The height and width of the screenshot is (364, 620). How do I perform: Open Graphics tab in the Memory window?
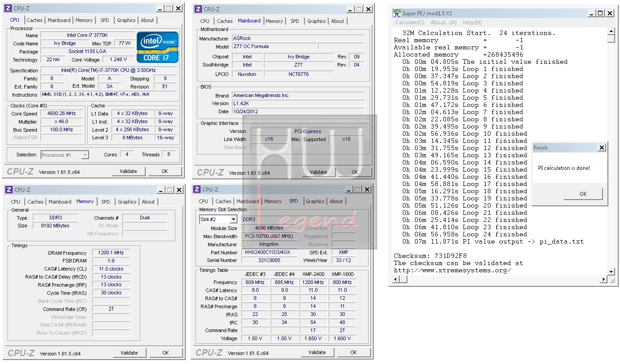pyautogui.click(x=127, y=202)
